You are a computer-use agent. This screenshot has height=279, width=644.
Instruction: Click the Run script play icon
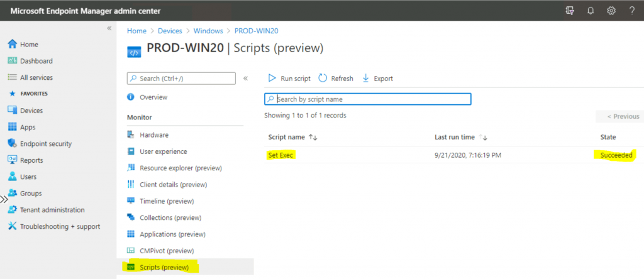pyautogui.click(x=272, y=78)
